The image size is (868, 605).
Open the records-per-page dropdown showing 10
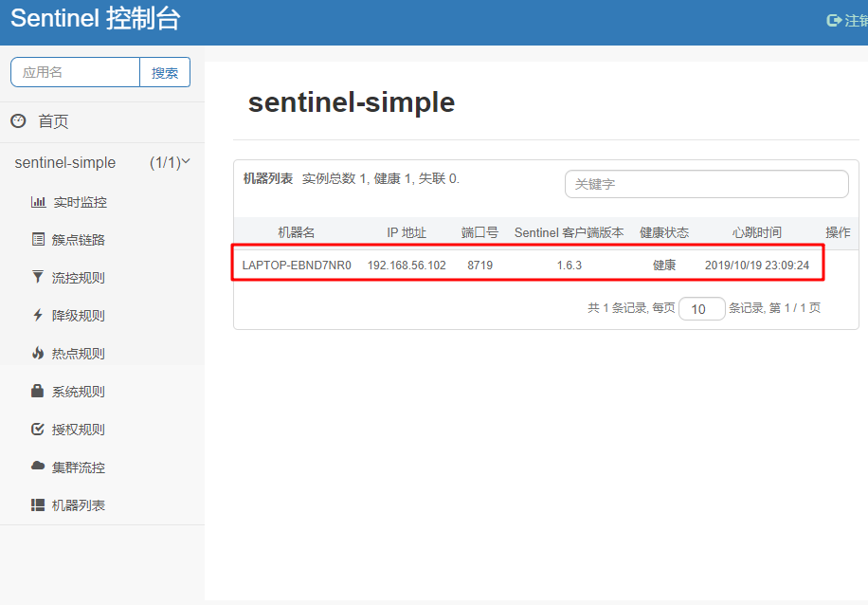pos(701,308)
